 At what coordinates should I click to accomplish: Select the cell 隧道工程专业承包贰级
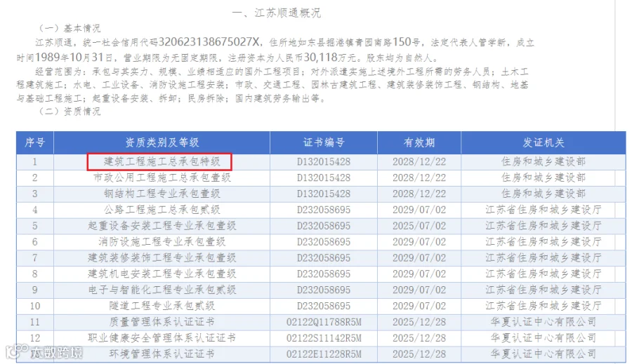click(162, 306)
